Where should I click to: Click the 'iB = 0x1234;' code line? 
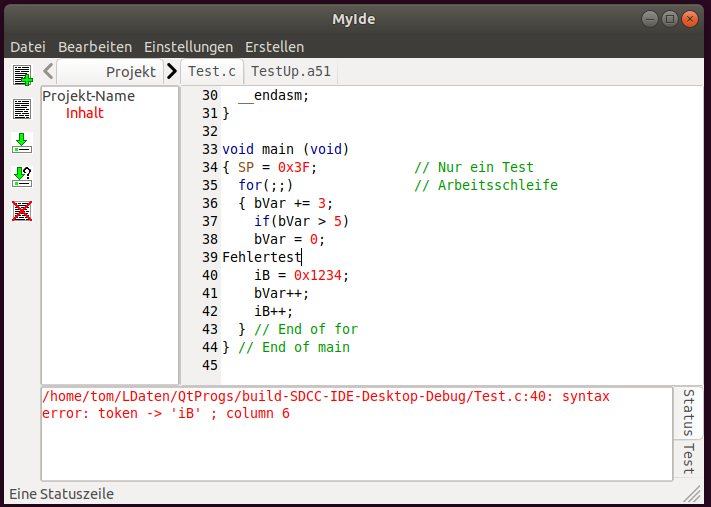click(302, 275)
